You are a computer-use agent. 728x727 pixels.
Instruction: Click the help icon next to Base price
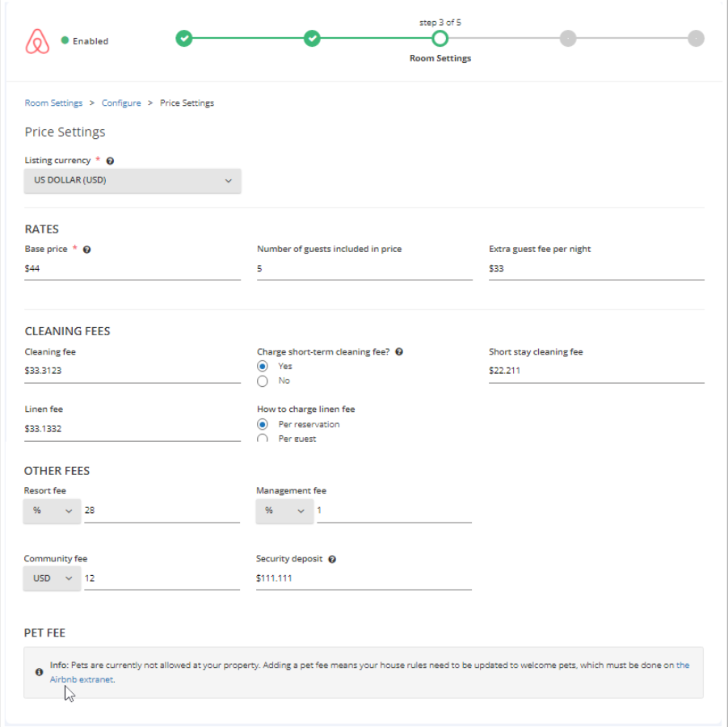click(86, 250)
